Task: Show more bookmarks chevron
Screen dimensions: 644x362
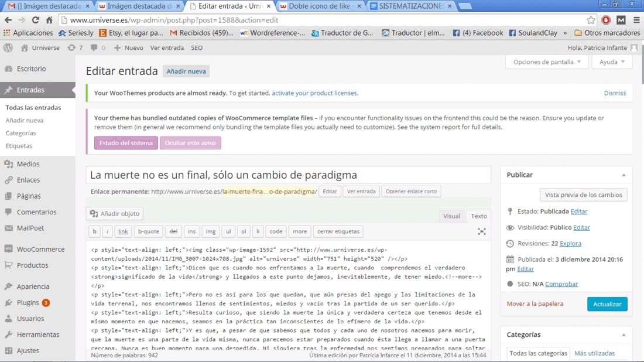Action: pyautogui.click(x=565, y=33)
